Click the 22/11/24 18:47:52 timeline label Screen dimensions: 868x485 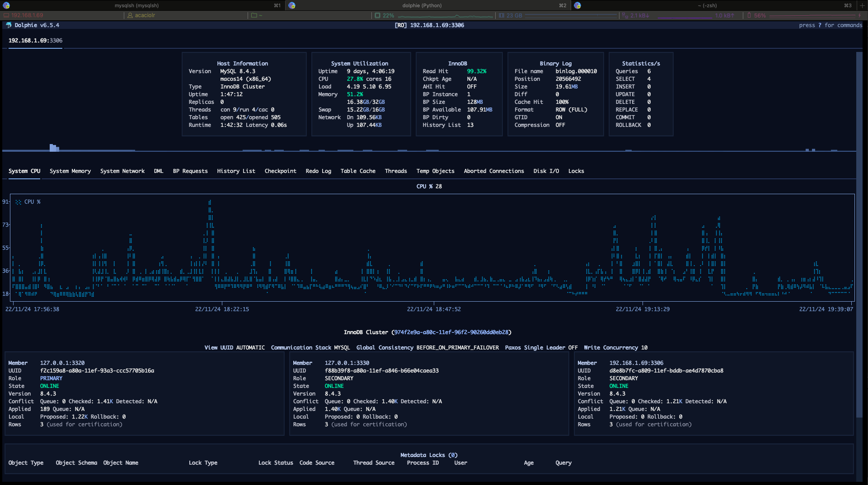coord(434,309)
